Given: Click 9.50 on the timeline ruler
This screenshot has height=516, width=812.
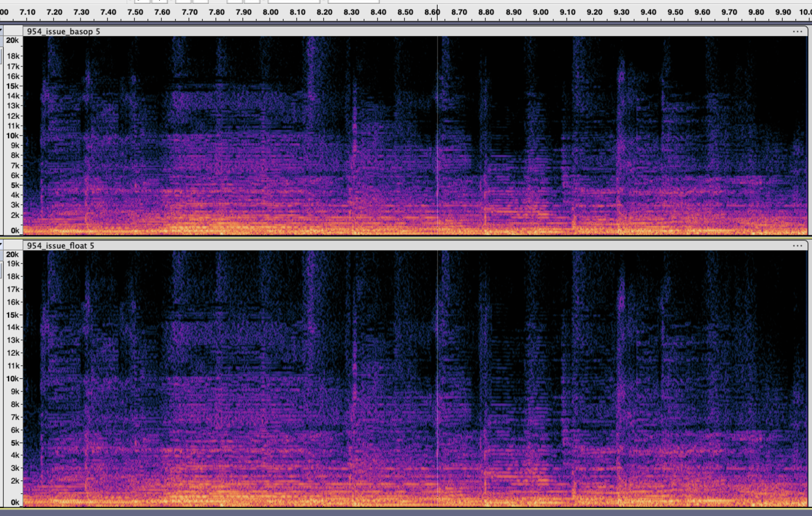Looking at the screenshot, I should click(x=675, y=13).
